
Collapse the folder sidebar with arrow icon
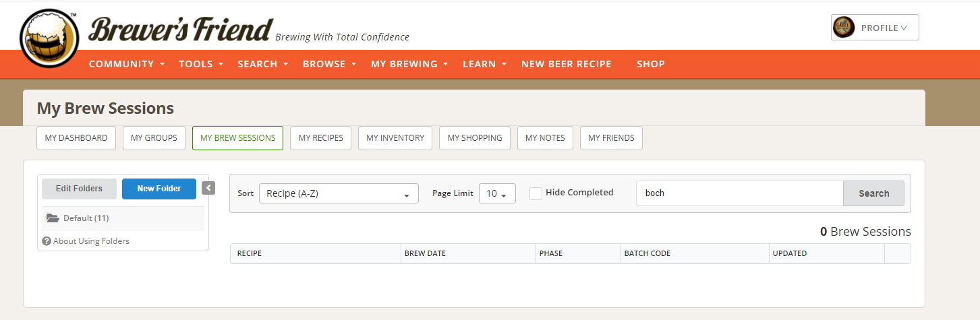(x=208, y=188)
